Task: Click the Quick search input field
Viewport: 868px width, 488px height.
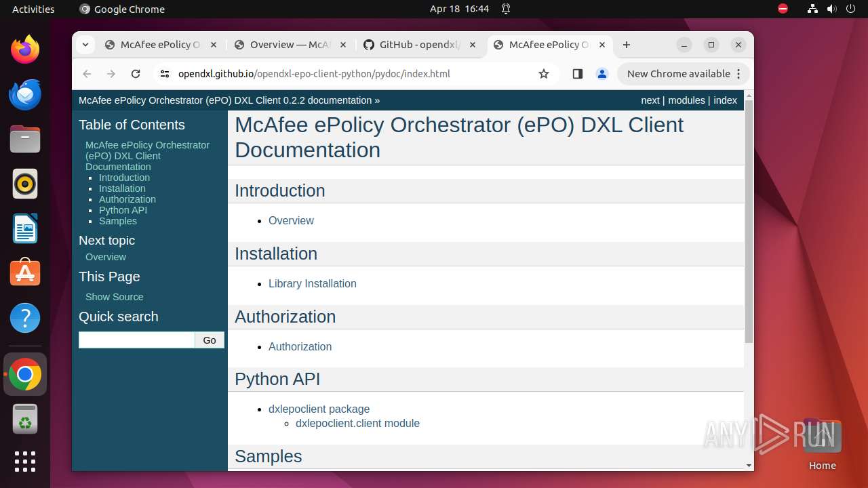Action: (x=137, y=340)
